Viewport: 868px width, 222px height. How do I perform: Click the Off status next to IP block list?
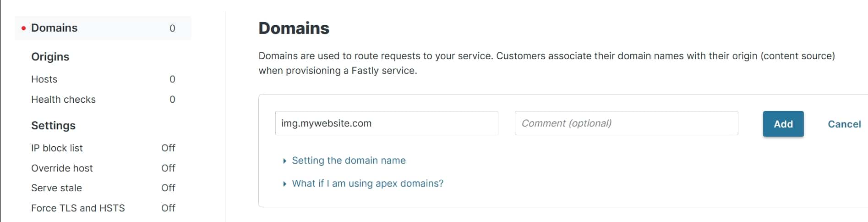168,148
